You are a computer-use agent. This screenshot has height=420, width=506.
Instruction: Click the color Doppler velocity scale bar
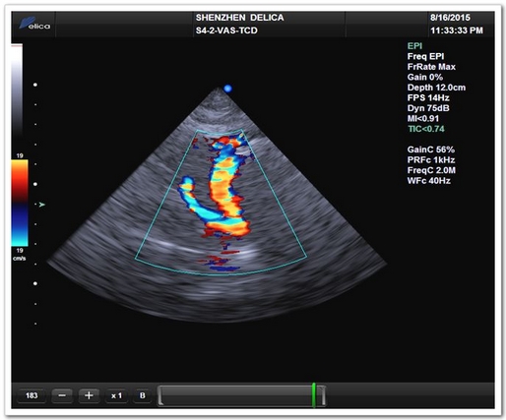click(x=20, y=203)
